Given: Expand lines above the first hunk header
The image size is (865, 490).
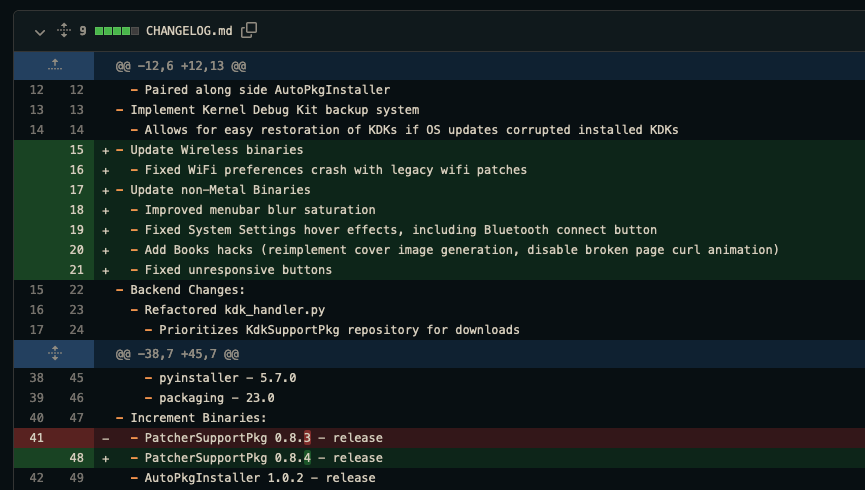Looking at the screenshot, I should pos(54,67).
